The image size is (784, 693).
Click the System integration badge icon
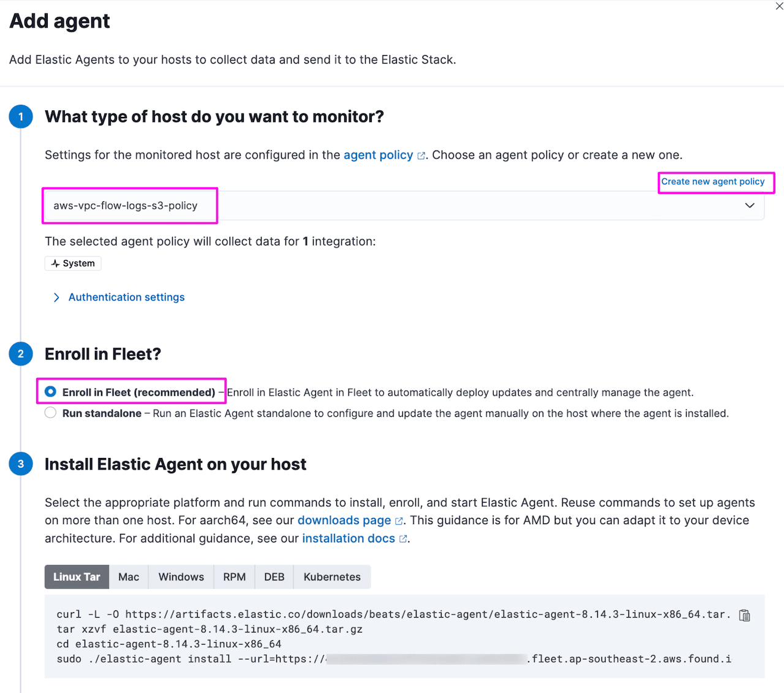56,263
